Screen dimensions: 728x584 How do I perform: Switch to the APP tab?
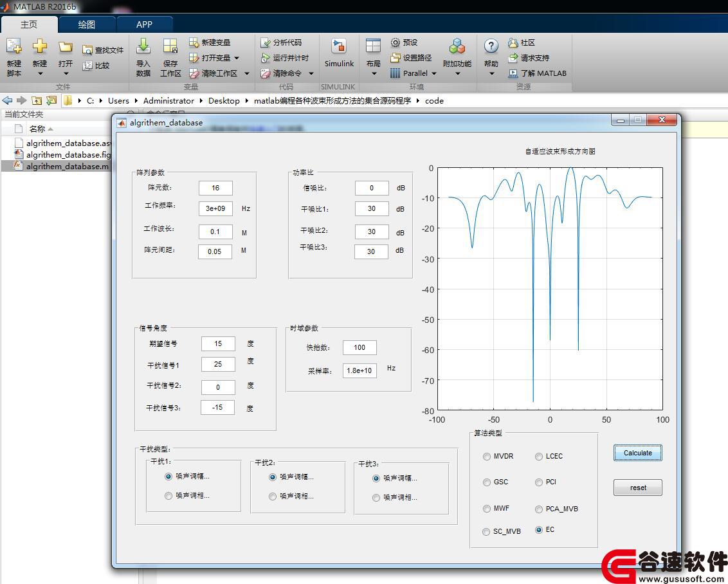click(x=145, y=24)
